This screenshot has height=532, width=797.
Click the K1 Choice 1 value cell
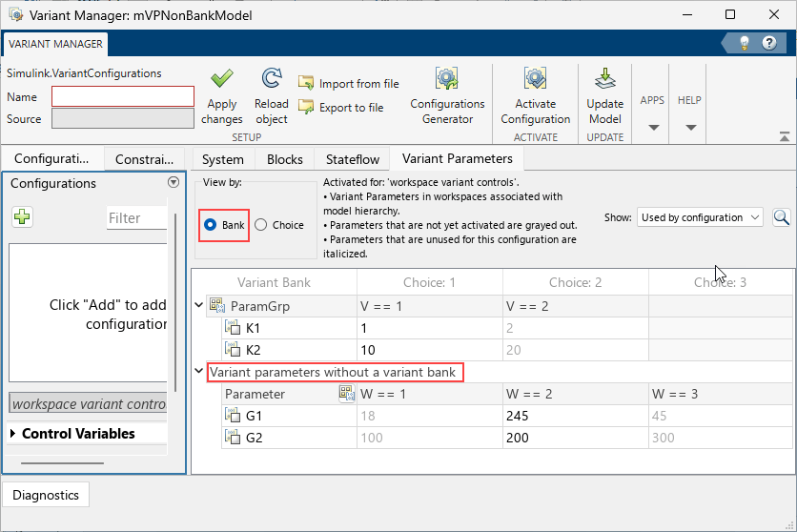[x=430, y=328]
